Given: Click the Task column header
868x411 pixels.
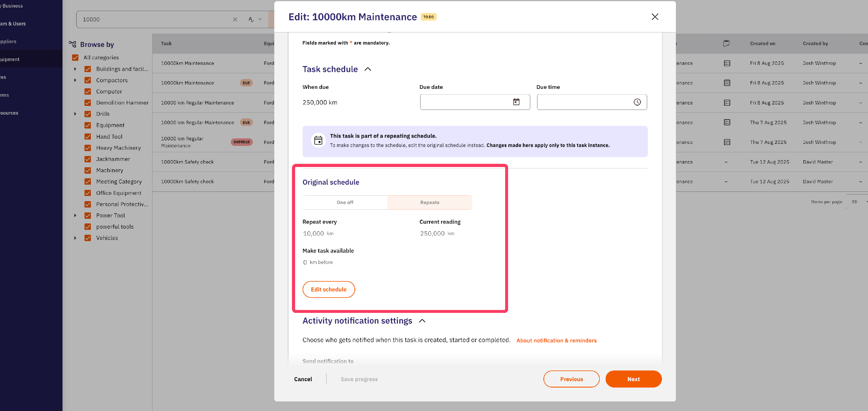Looking at the screenshot, I should 166,43.
